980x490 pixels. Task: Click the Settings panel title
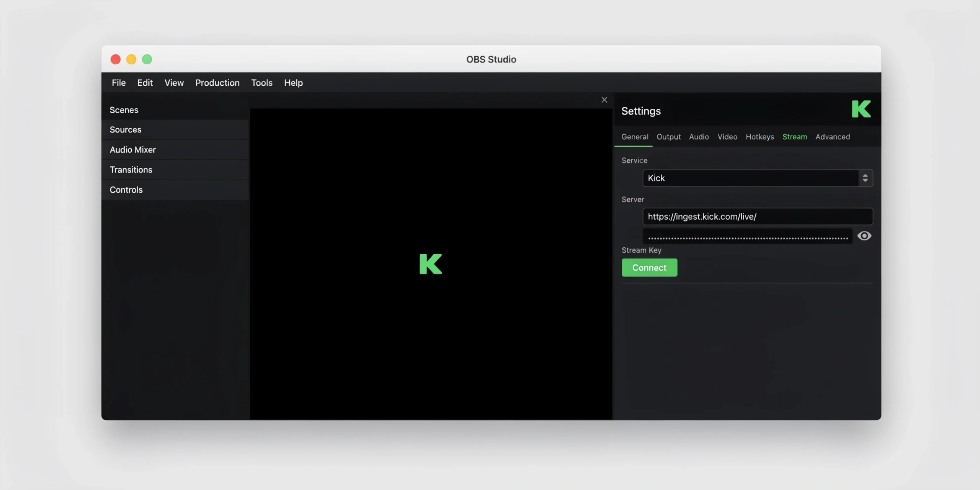click(x=641, y=111)
